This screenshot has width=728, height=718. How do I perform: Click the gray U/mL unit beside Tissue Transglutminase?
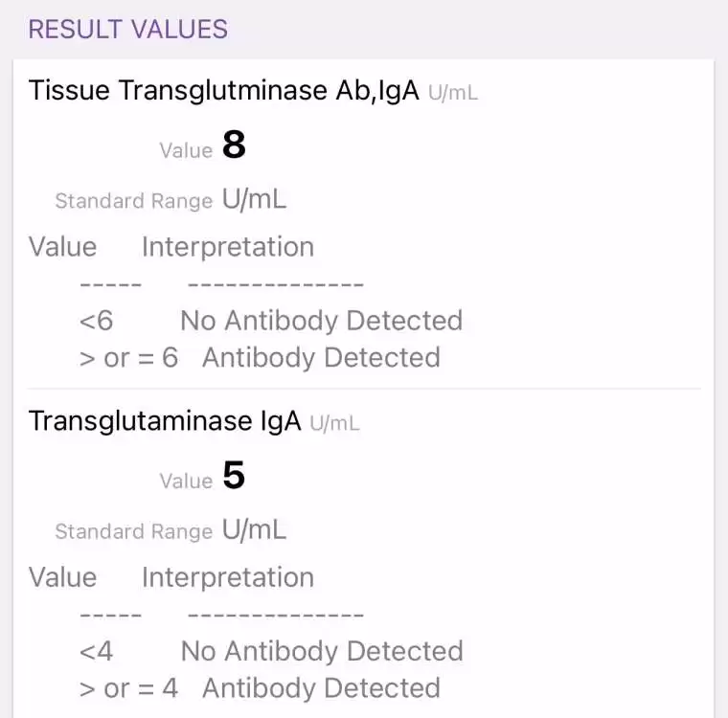(453, 93)
